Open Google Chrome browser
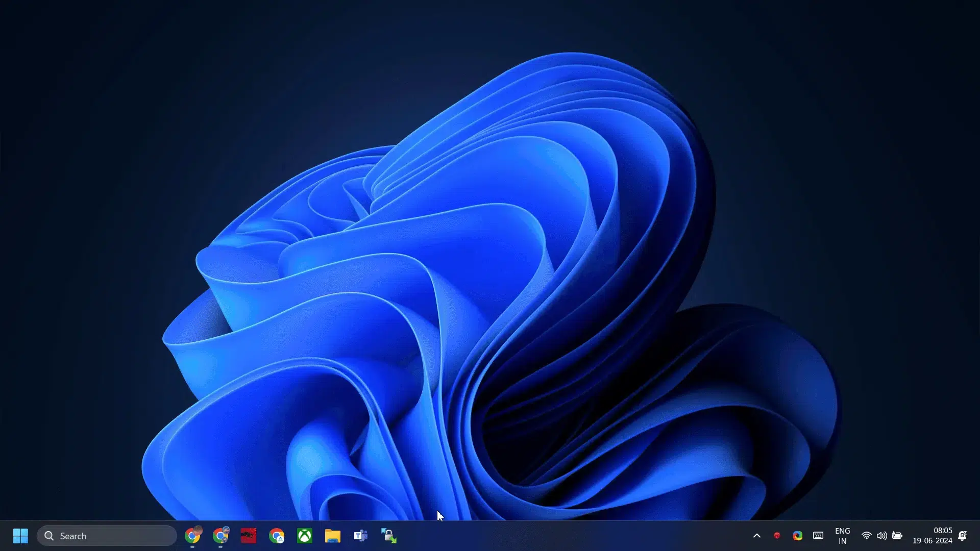The image size is (980, 551). [192, 536]
